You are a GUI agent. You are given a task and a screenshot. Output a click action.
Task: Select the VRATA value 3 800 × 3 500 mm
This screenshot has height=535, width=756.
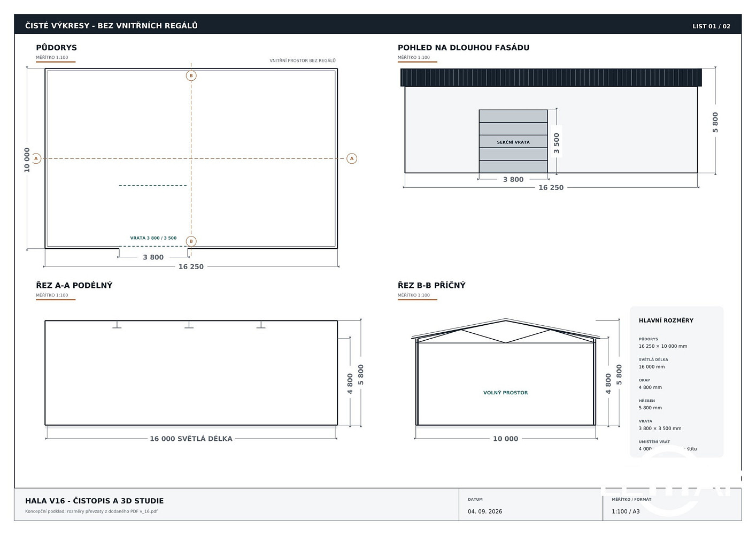(660, 429)
